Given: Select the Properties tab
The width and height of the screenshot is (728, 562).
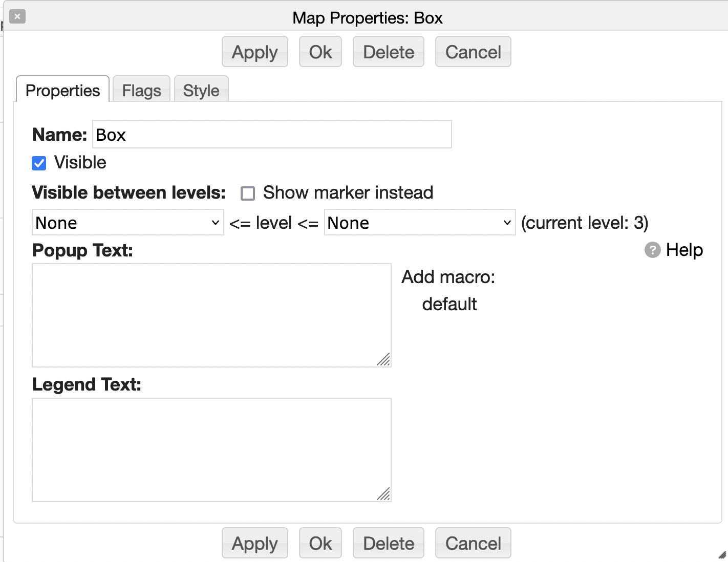Looking at the screenshot, I should 62,91.
